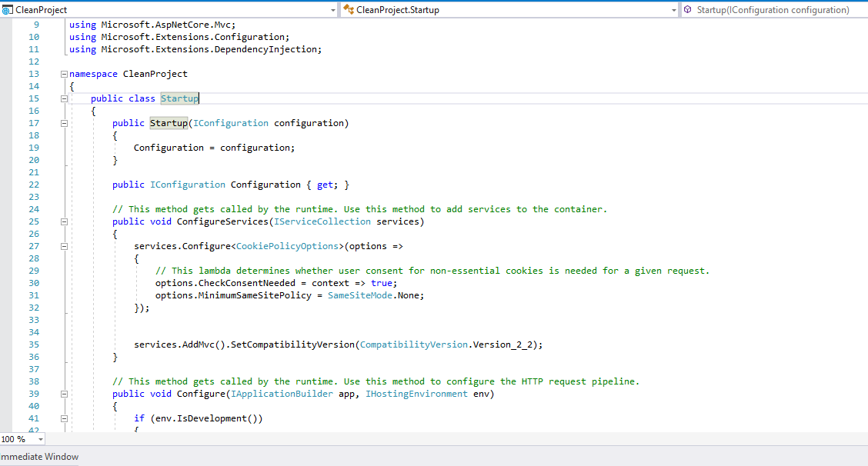The image size is (868, 466).
Task: Click options.CheckConsentNeeded on line 30
Action: (225, 283)
